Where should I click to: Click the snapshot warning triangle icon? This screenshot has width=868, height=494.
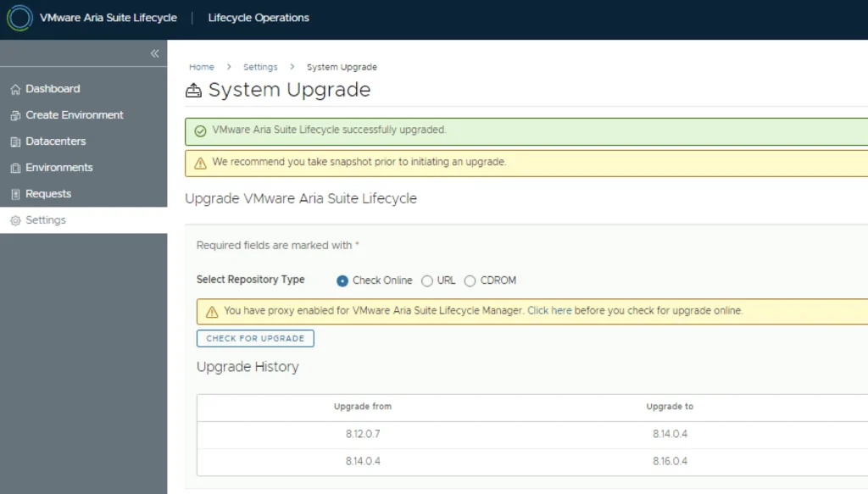[x=200, y=164]
